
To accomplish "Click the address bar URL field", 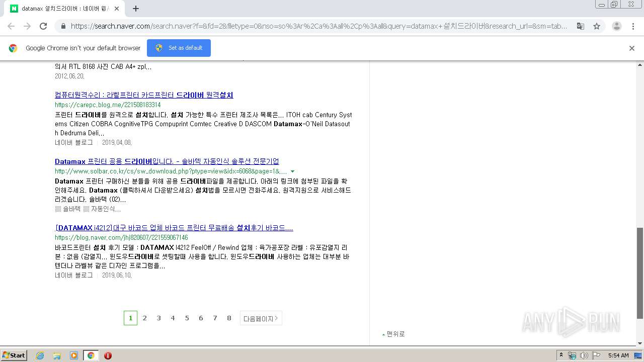I will click(319, 26).
